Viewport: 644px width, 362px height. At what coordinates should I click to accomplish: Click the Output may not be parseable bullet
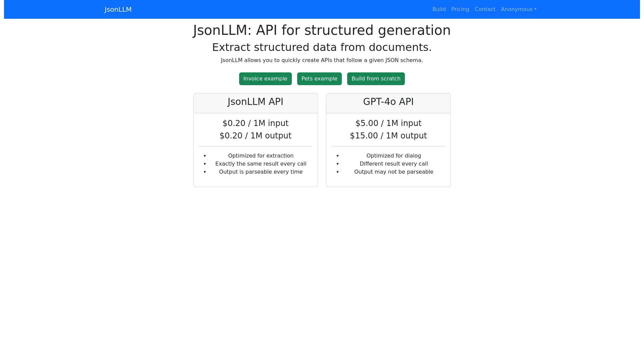393,172
